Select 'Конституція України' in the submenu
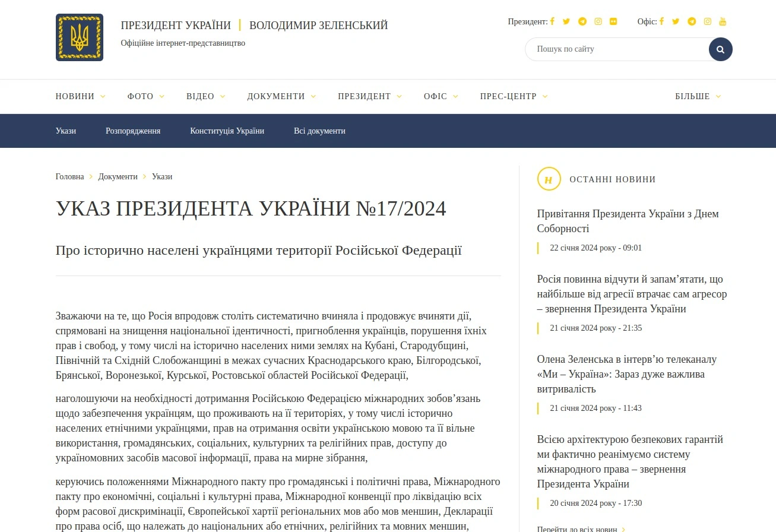 coord(227,131)
